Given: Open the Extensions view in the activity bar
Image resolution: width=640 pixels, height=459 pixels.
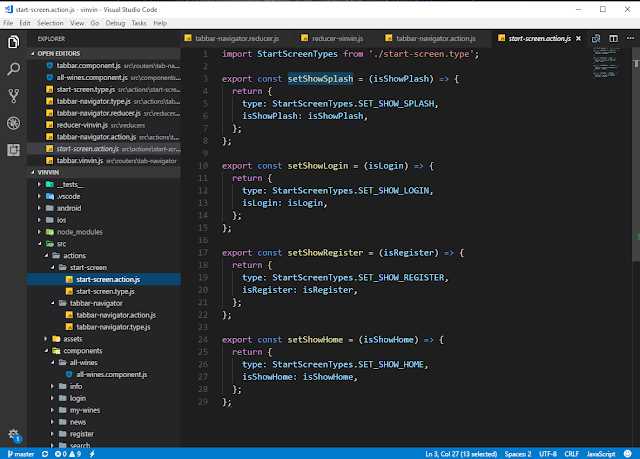Looking at the screenshot, I should (x=13, y=150).
